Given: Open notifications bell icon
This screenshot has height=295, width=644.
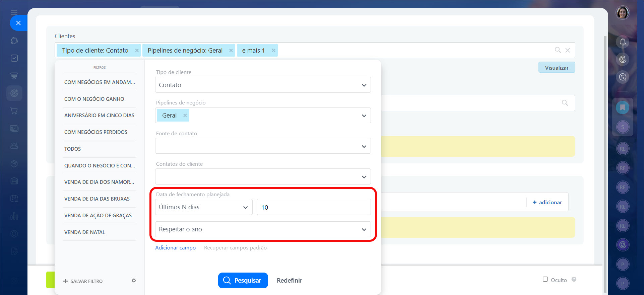Looking at the screenshot, I should tap(623, 42).
